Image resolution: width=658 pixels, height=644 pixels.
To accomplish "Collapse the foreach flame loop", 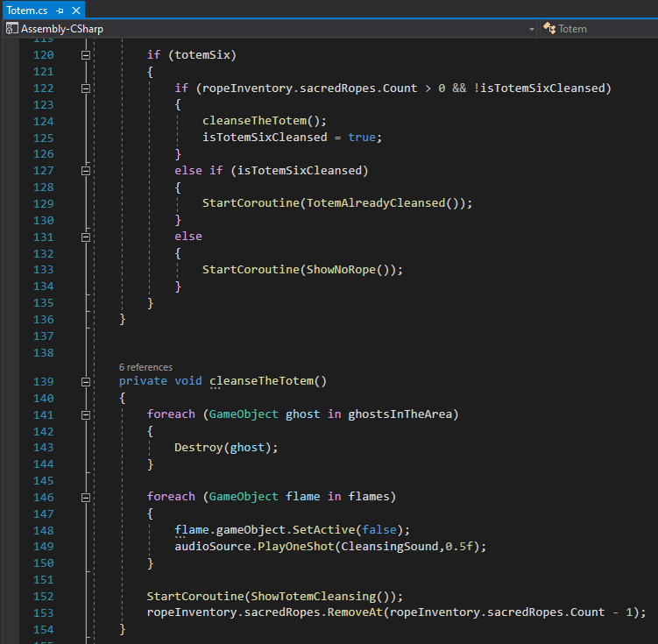I will tap(86, 497).
